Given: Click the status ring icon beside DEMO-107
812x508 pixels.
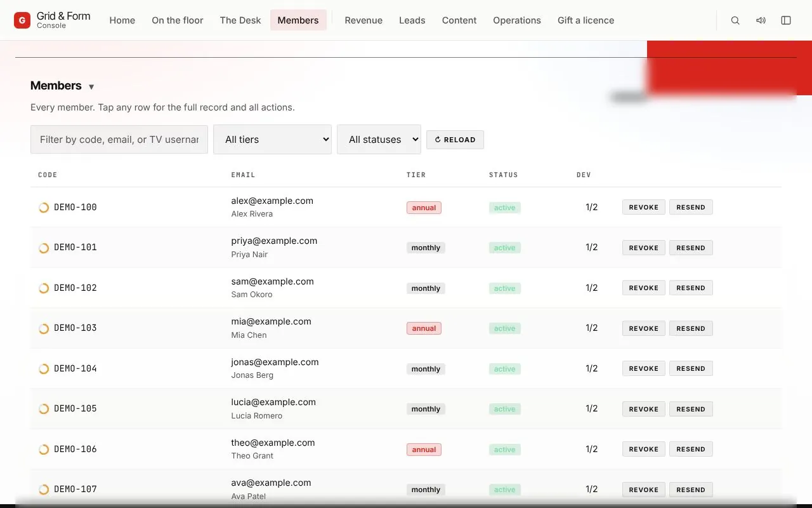Looking at the screenshot, I should (44, 490).
